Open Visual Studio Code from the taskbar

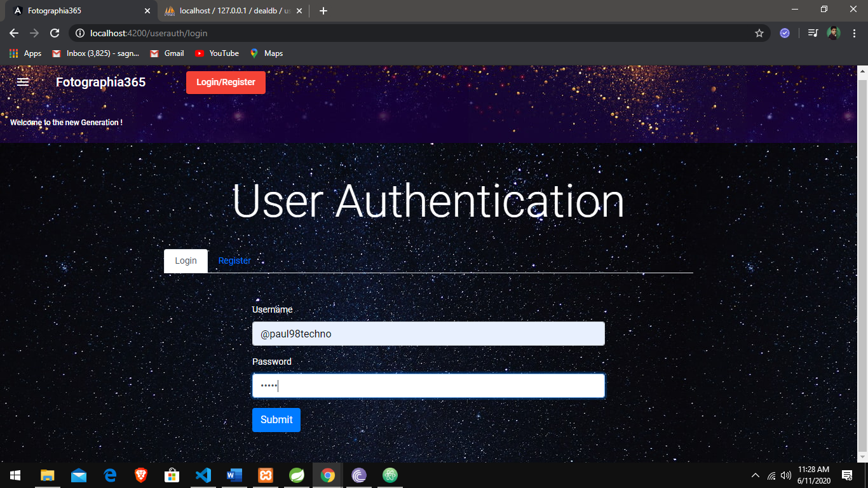click(203, 475)
